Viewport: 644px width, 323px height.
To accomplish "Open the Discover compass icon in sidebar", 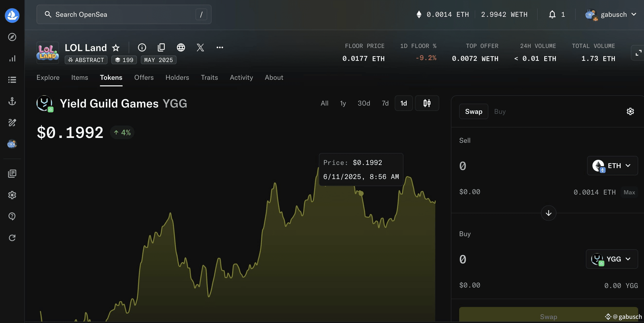I will 12,37.
